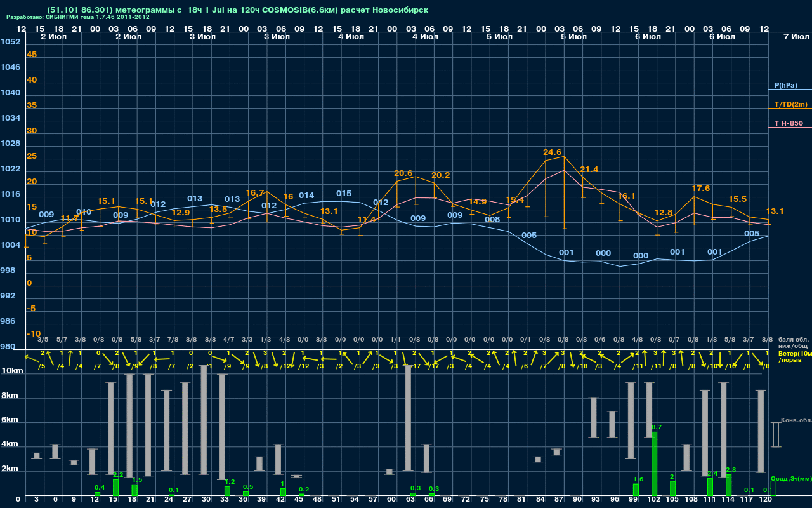The height and width of the screenshot is (508, 812).
Task: Click the 15.5 temperature label
Action: 738,199
